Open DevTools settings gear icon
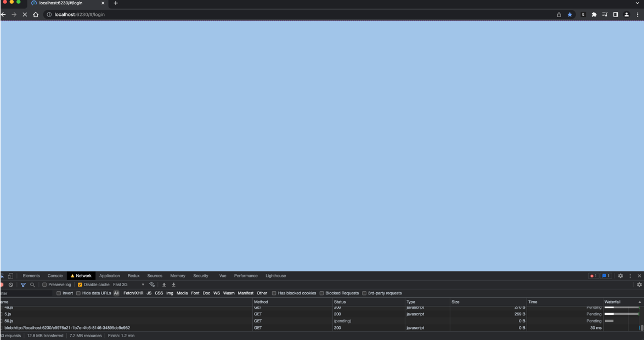This screenshot has height=340, width=644. (620, 276)
